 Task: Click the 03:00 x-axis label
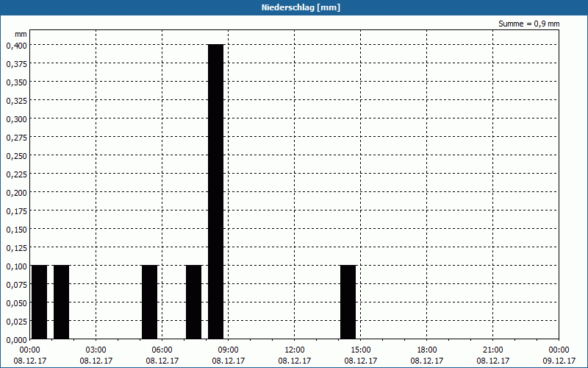click(96, 350)
